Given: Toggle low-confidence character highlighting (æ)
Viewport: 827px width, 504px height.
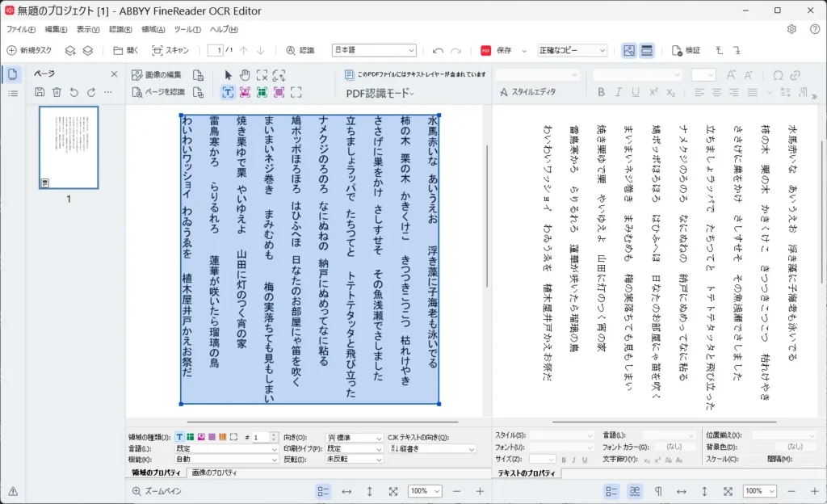Looking at the screenshot, I should click(635, 491).
